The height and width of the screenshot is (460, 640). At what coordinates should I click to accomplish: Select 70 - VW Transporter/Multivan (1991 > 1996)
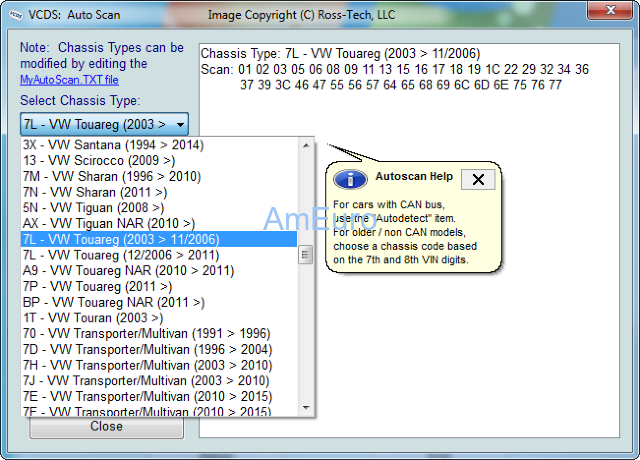click(x=159, y=334)
